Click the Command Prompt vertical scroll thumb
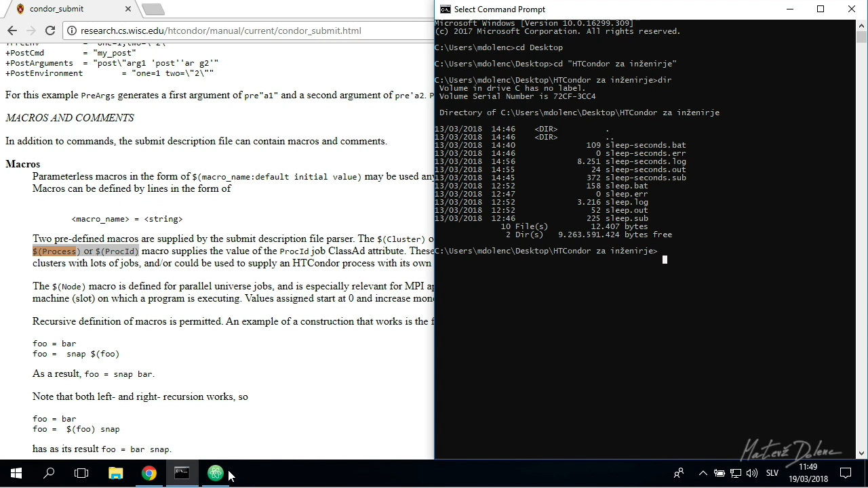This screenshot has width=868, height=488. (x=861, y=37)
